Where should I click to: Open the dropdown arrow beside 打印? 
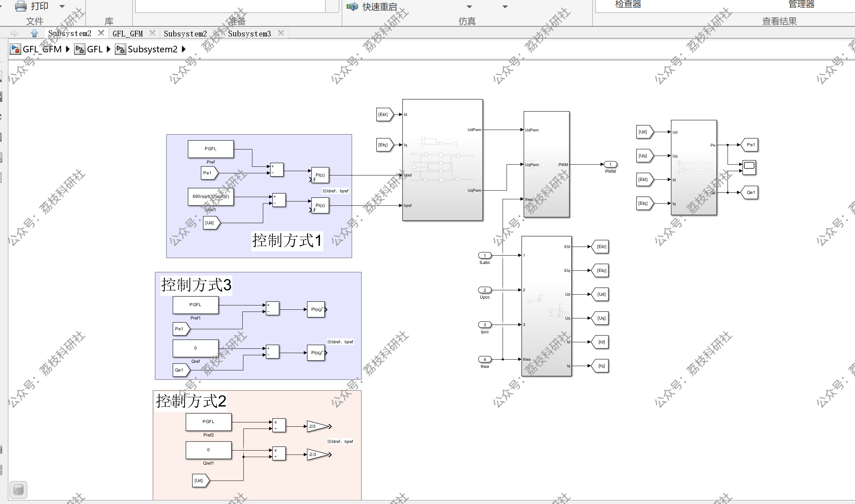(62, 6)
